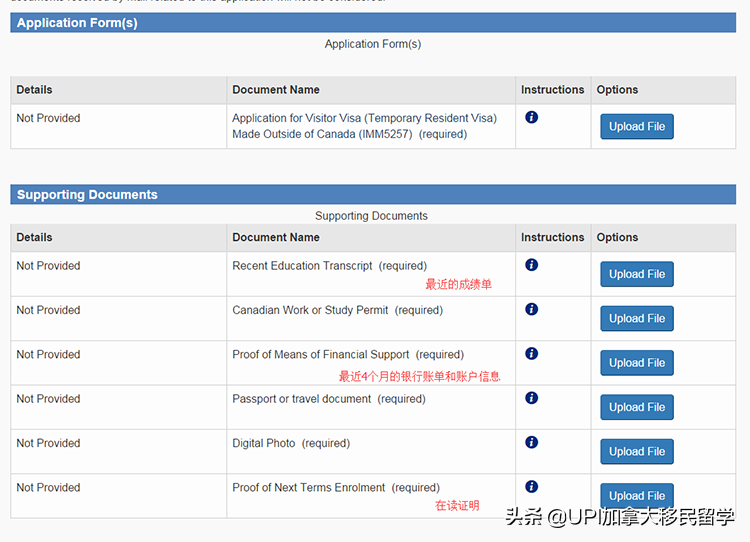The image size is (750, 542).
Task: Show instructions for Canadian Work or Study Permit
Action: point(531,309)
